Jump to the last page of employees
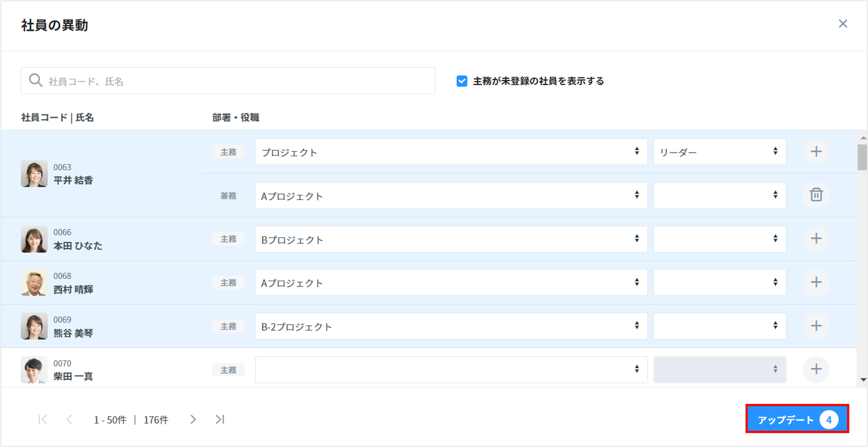This screenshot has height=447, width=868. pyautogui.click(x=220, y=420)
